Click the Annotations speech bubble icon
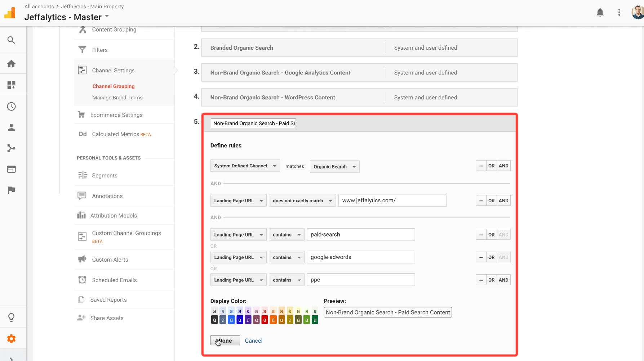644x361 pixels. point(82,196)
